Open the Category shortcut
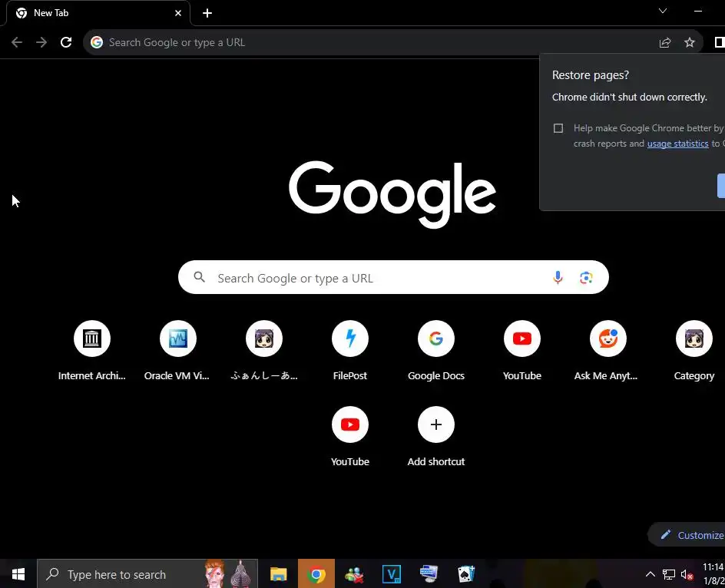Screen dimensions: 725x588 [x=694, y=352]
